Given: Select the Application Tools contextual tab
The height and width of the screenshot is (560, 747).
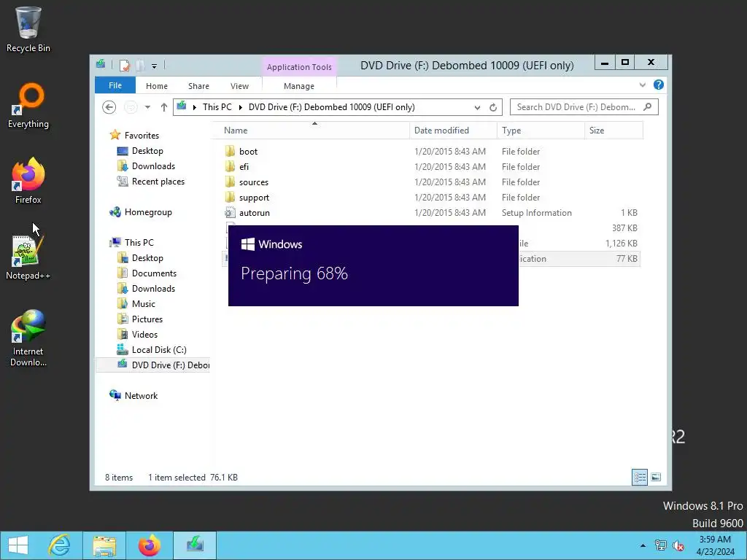Looking at the screenshot, I should pos(299,67).
